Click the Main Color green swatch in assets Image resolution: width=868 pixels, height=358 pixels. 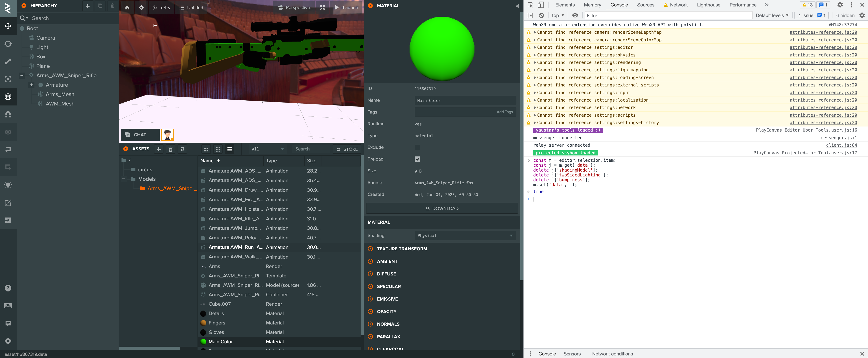pyautogui.click(x=204, y=342)
